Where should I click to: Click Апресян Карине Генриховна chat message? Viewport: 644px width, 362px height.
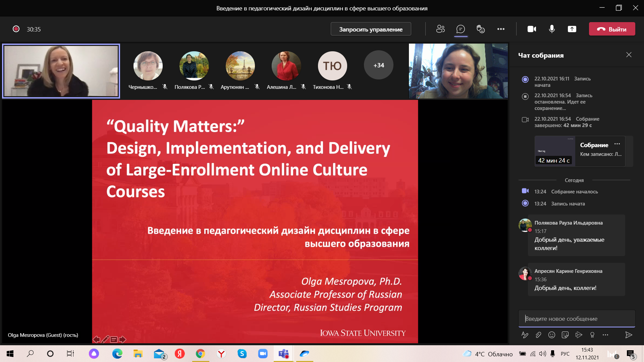(x=576, y=280)
